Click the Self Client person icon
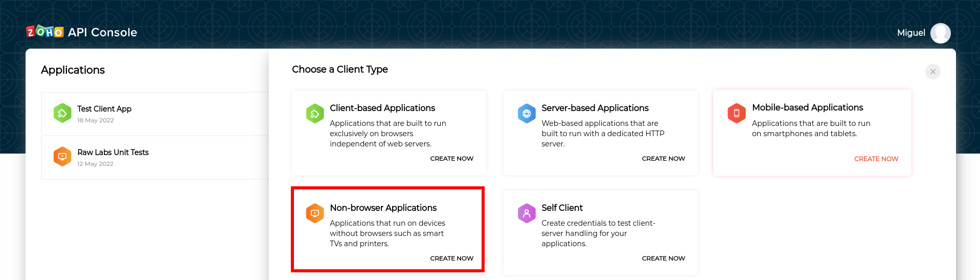980x280 pixels. [527, 213]
